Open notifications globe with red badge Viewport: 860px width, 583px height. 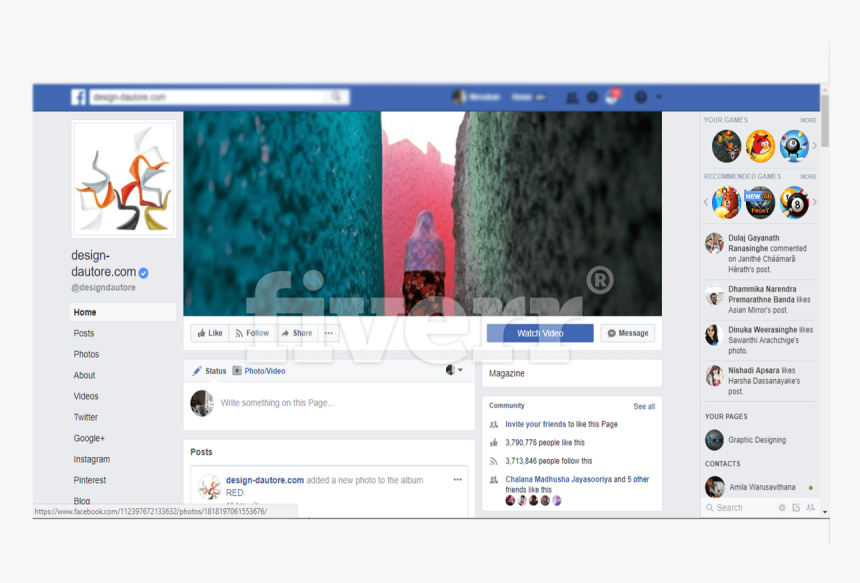pyautogui.click(x=612, y=97)
